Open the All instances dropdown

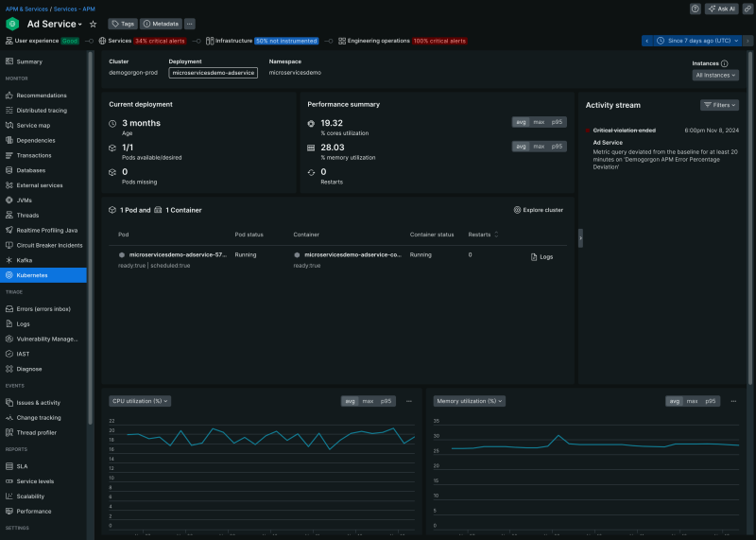coord(715,75)
